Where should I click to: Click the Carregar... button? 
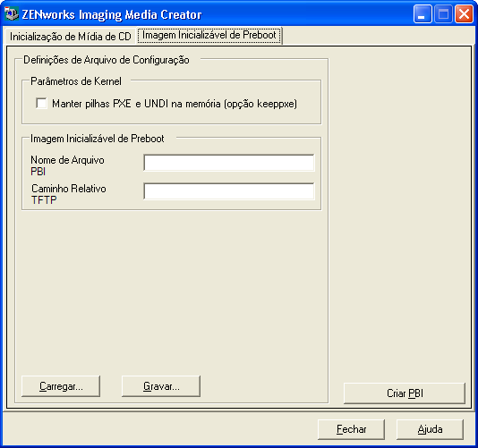[61, 386]
